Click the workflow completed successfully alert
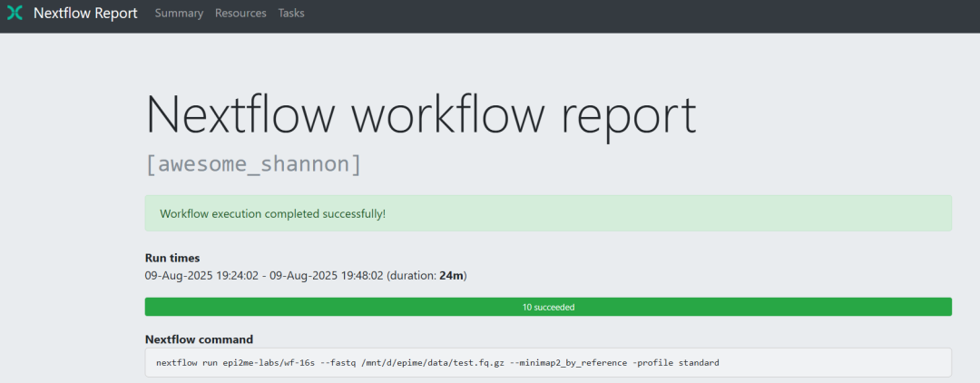The image size is (980, 383). pyautogui.click(x=548, y=213)
